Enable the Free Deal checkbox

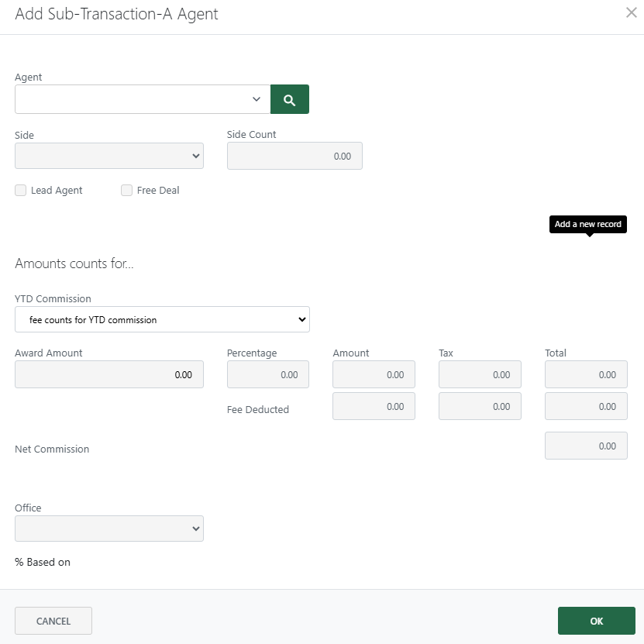click(126, 190)
